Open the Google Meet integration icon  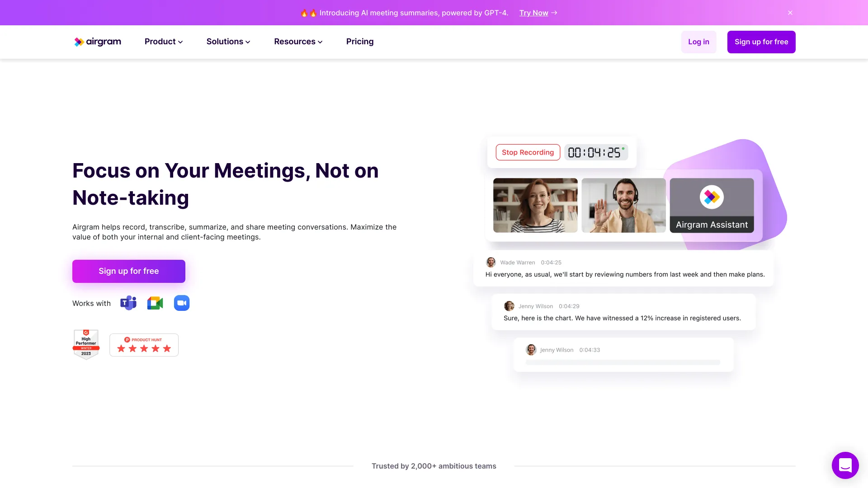tap(155, 303)
